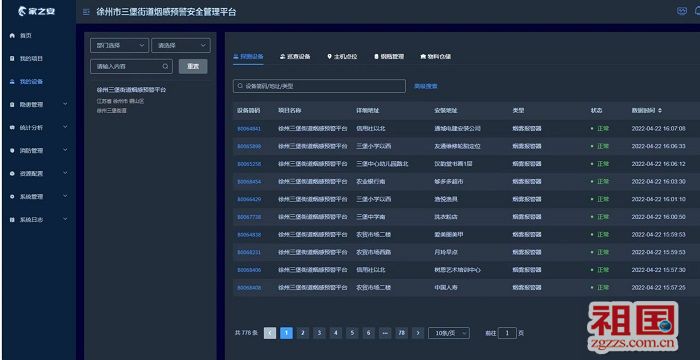Screen dimensions: 700x360
Task: Click the monitor icon in top-right header
Action: (x=682, y=12)
